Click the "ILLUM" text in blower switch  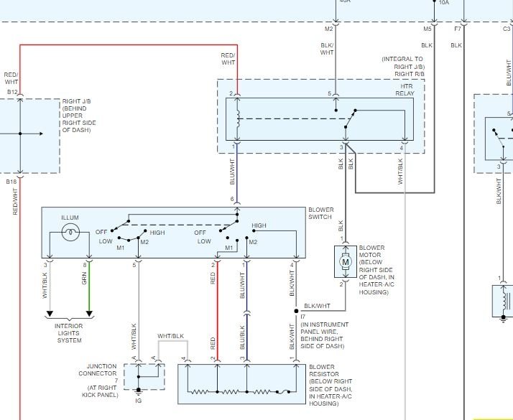click(70, 218)
